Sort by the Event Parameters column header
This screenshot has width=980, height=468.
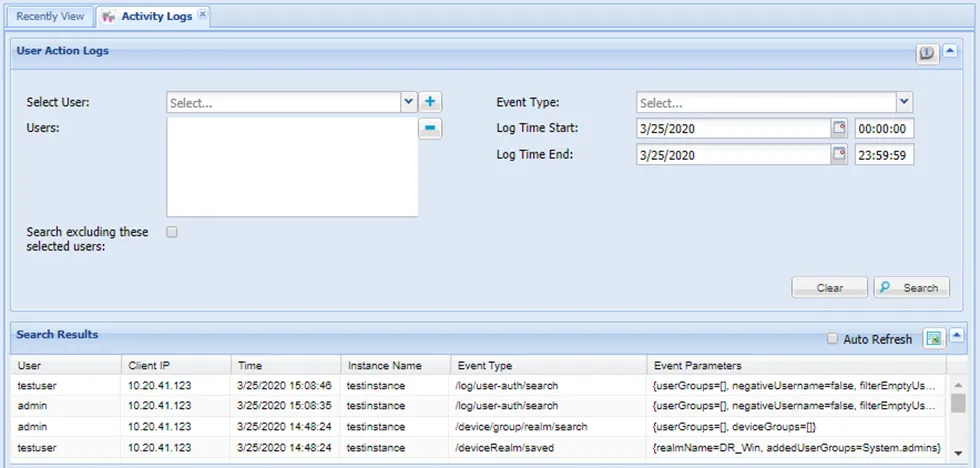pyautogui.click(x=796, y=366)
